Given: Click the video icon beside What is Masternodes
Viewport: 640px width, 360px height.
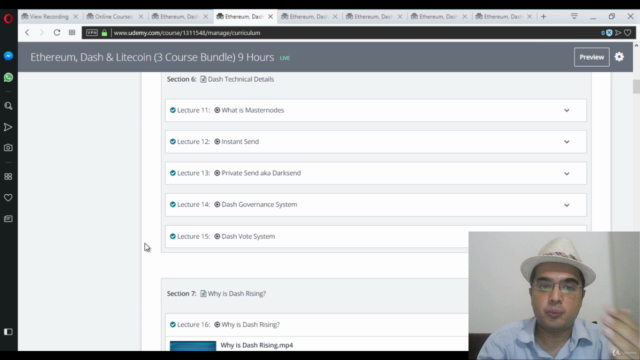Looking at the screenshot, I should 217,110.
